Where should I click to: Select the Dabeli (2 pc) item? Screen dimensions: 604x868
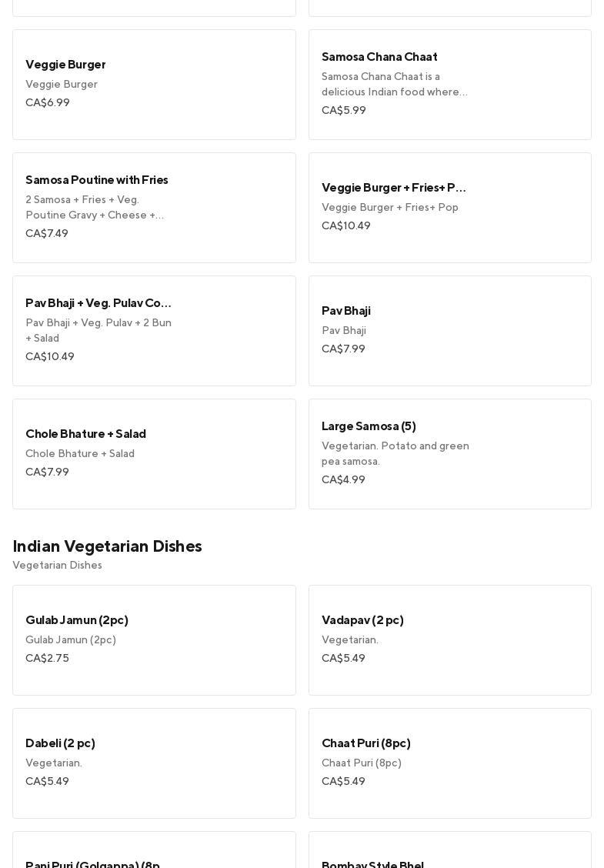coord(154,763)
